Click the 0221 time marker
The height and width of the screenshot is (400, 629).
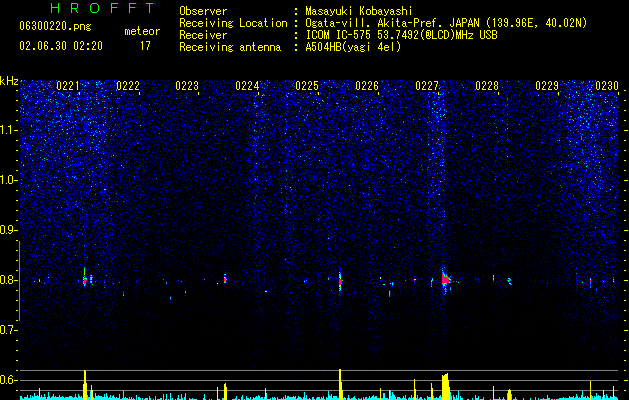[x=67, y=86]
